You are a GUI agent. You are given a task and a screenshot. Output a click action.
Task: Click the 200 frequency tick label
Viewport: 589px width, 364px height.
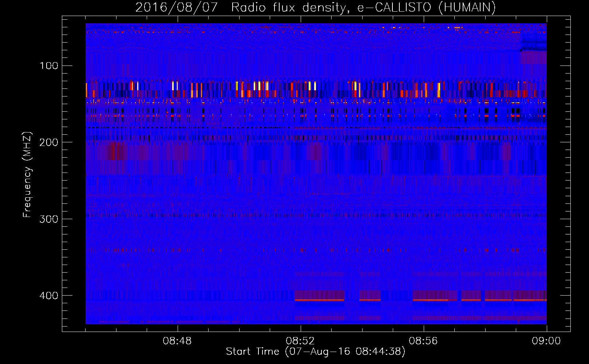click(x=49, y=142)
